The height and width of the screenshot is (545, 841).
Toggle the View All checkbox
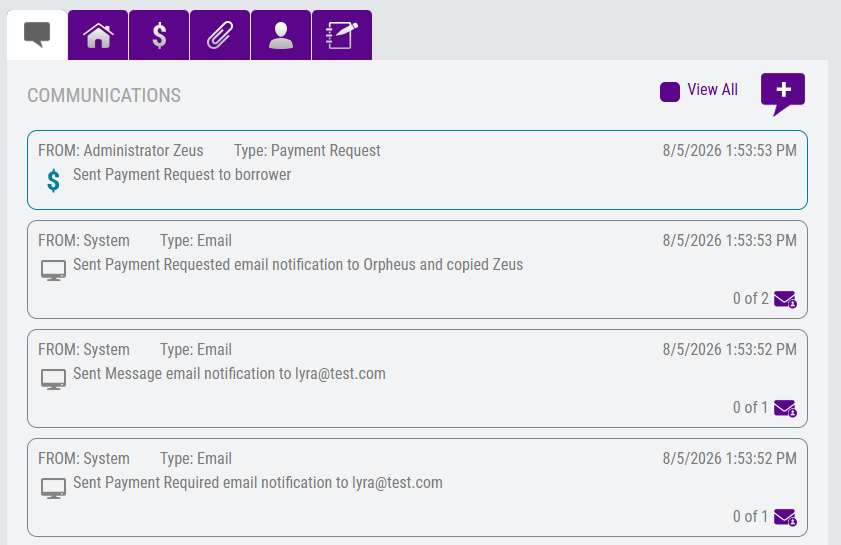[x=670, y=92]
